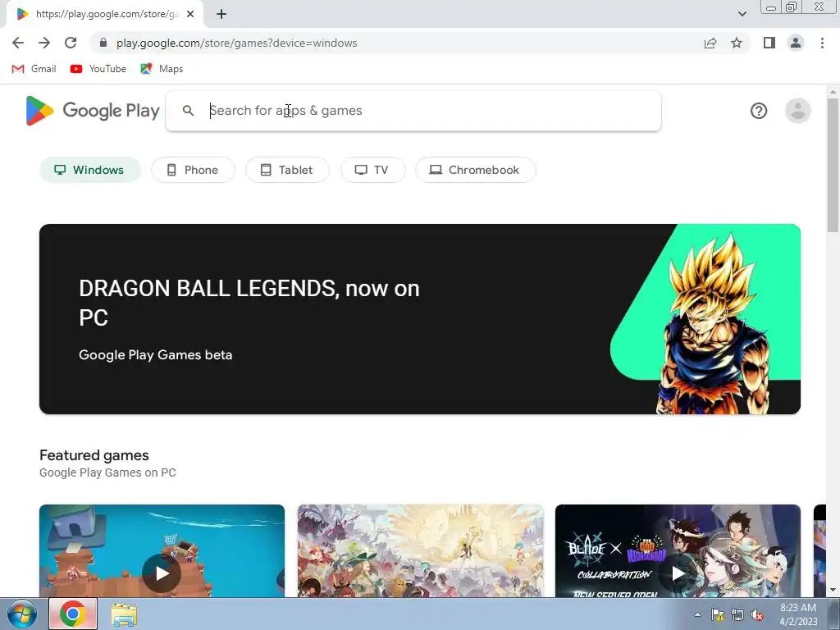Open the Chrome profile icon

(x=796, y=43)
